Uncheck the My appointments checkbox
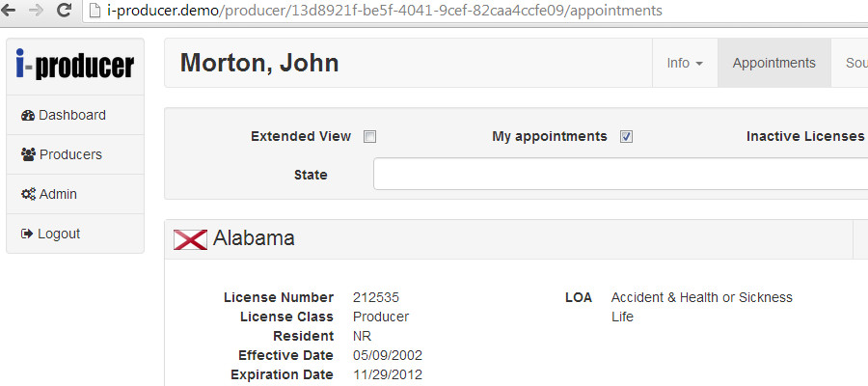Viewport: 868px width, 386px height. [626, 137]
